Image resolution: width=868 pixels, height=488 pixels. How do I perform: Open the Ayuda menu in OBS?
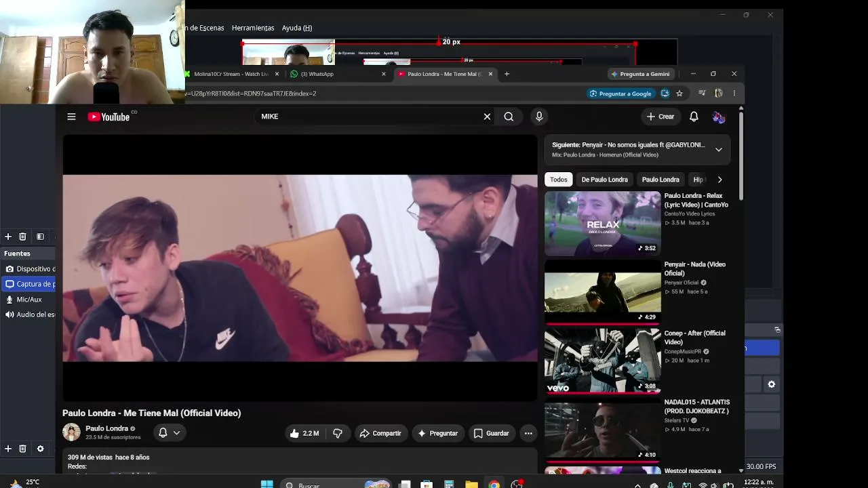tap(297, 28)
